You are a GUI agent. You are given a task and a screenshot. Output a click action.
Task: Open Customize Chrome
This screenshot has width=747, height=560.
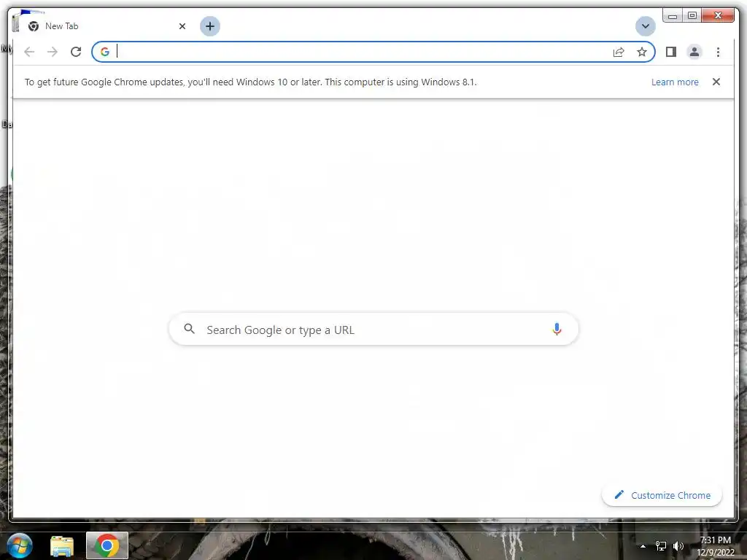662,495
